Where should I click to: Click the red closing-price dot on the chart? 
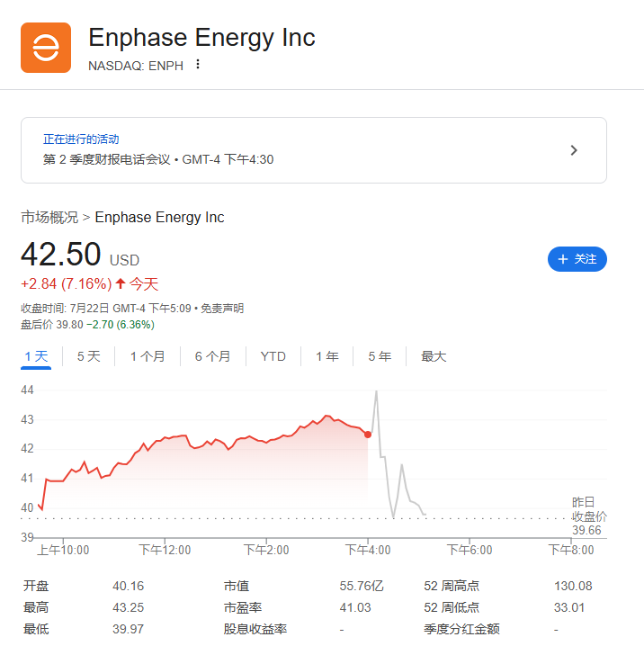point(368,435)
